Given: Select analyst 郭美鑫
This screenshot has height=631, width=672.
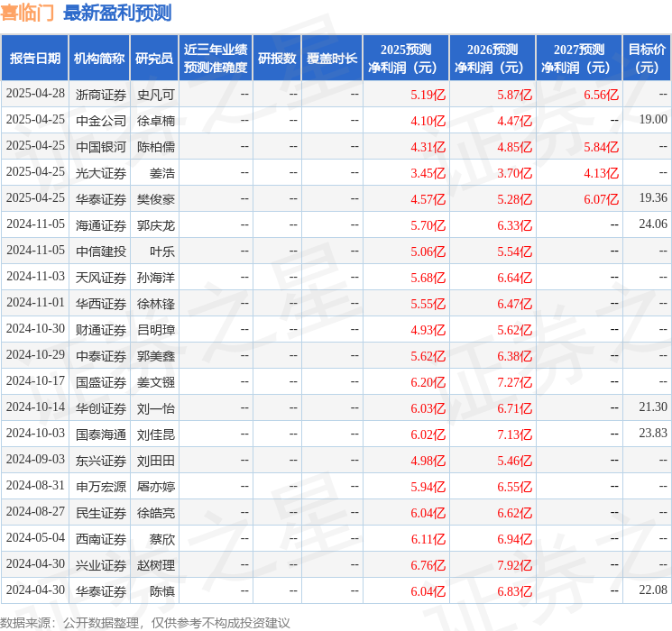Looking at the screenshot, I should point(156,356).
